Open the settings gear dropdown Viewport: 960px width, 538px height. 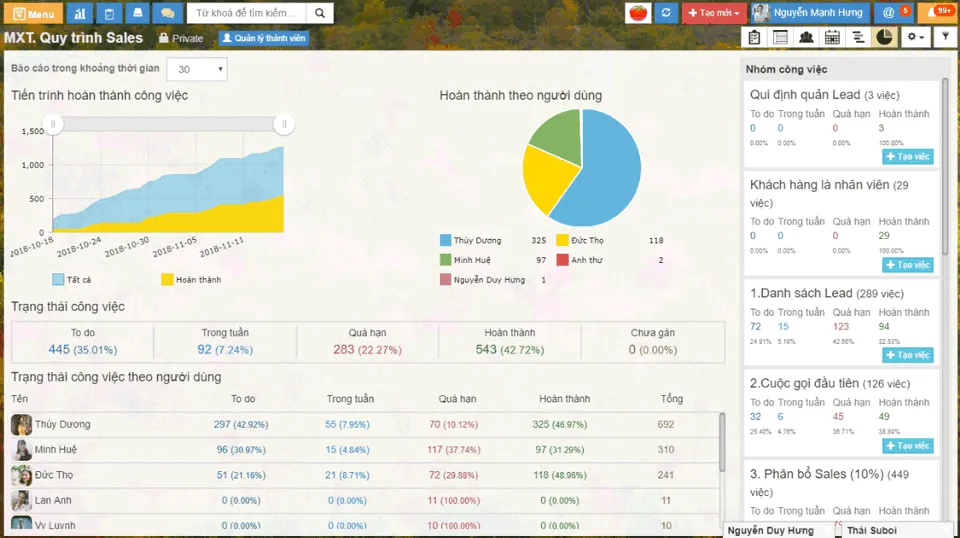[x=914, y=38]
